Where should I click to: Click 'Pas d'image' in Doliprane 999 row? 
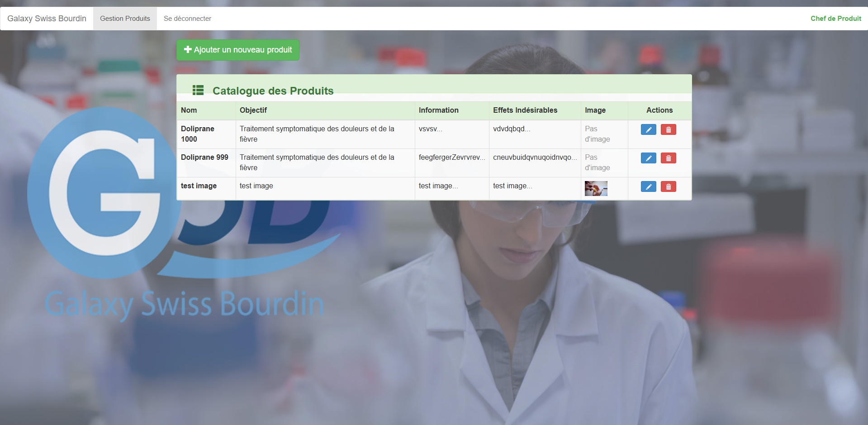coord(597,162)
